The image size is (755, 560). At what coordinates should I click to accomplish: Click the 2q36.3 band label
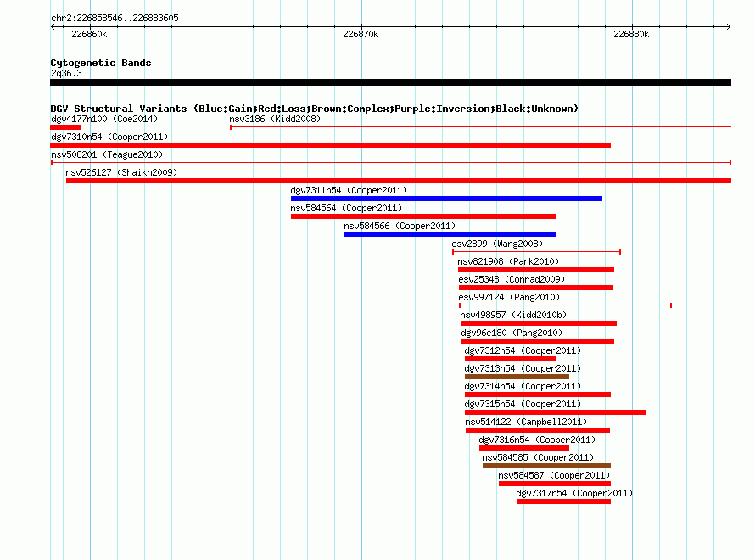(66, 73)
